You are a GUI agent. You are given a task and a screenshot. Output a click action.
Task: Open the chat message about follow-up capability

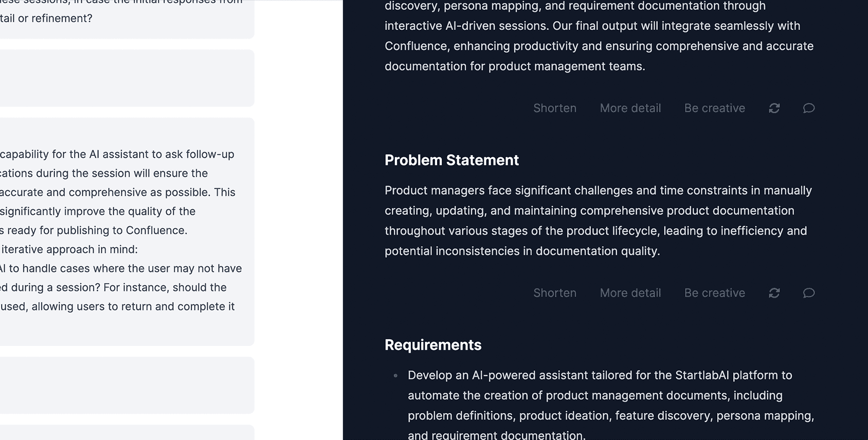pyautogui.click(x=127, y=232)
